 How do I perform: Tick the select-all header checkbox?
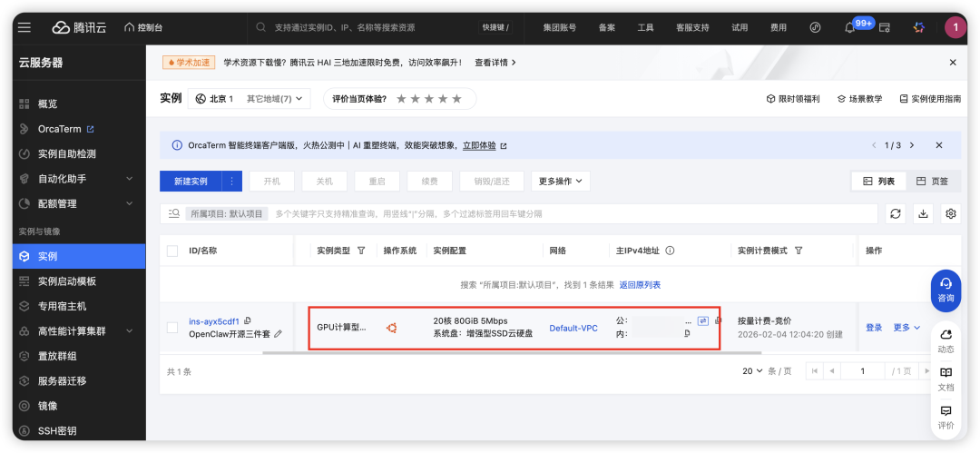[172, 251]
